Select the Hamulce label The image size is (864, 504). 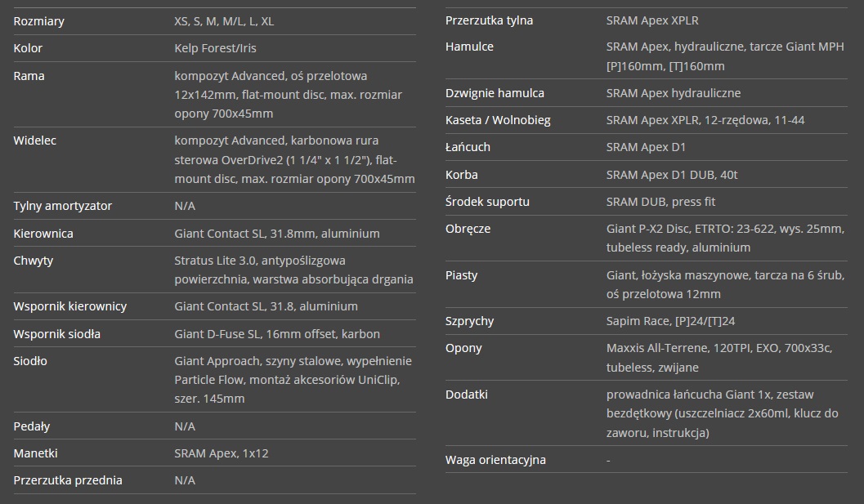coord(469,47)
